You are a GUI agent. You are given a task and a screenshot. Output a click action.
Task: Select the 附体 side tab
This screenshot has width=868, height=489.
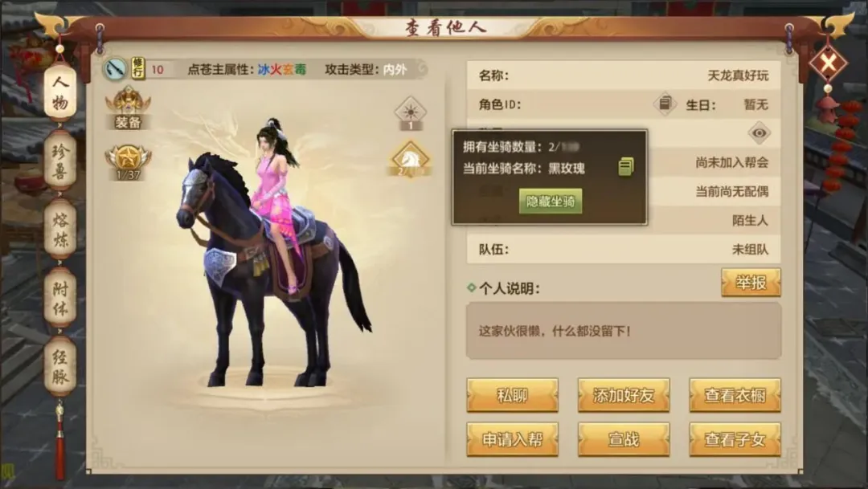[x=59, y=298]
